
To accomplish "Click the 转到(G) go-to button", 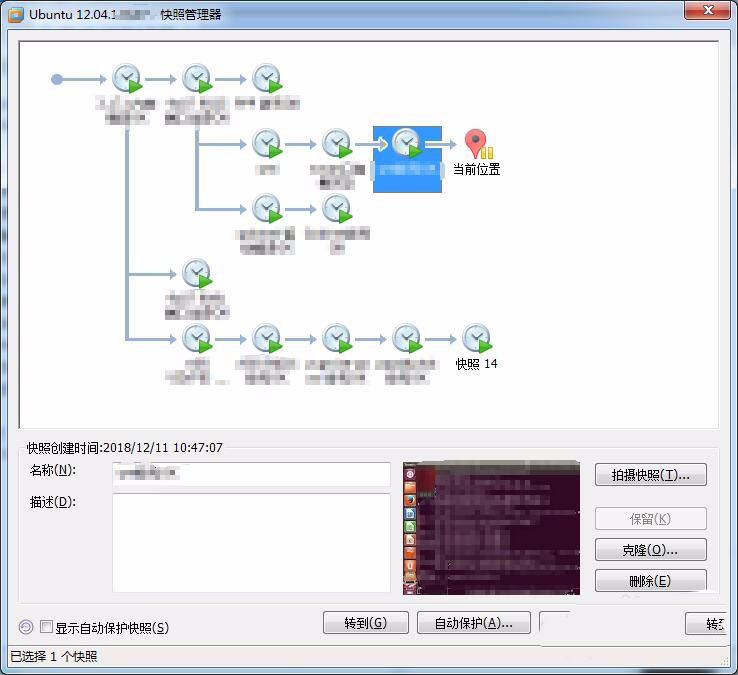I will coord(365,623).
